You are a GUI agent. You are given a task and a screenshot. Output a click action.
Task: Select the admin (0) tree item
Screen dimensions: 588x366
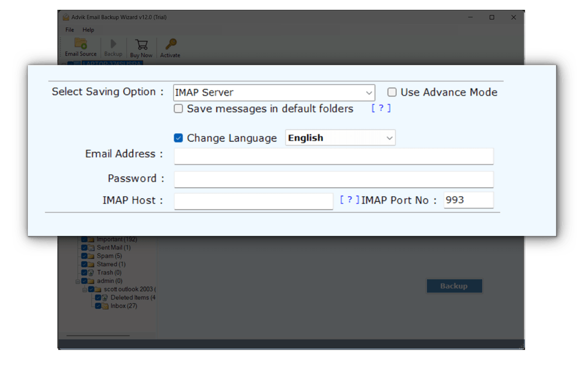click(x=109, y=281)
